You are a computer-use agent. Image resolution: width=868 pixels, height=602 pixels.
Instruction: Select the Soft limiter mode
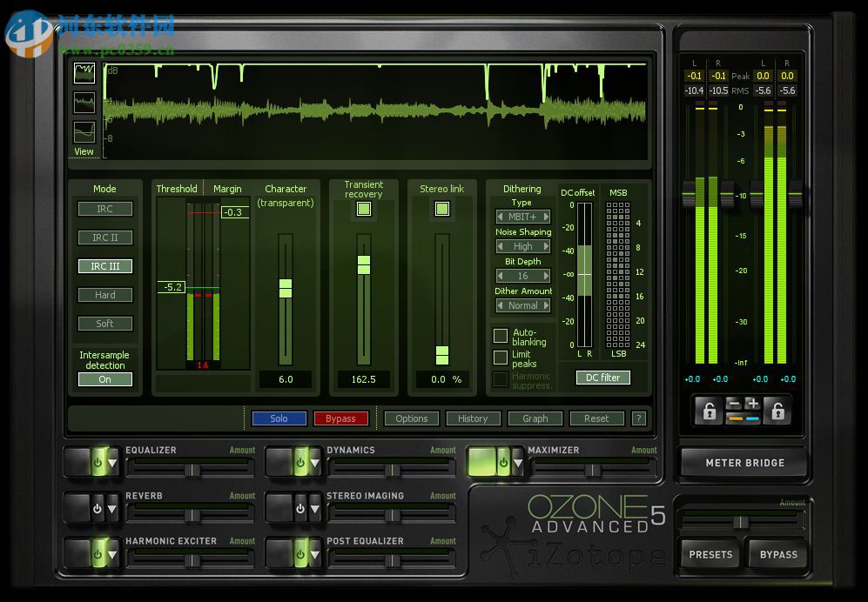tap(105, 324)
